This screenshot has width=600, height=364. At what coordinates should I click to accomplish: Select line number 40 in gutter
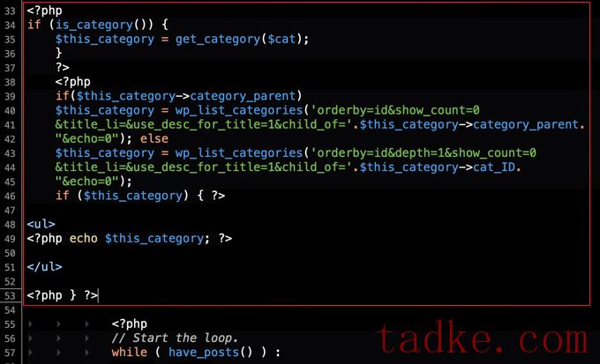[x=10, y=111]
